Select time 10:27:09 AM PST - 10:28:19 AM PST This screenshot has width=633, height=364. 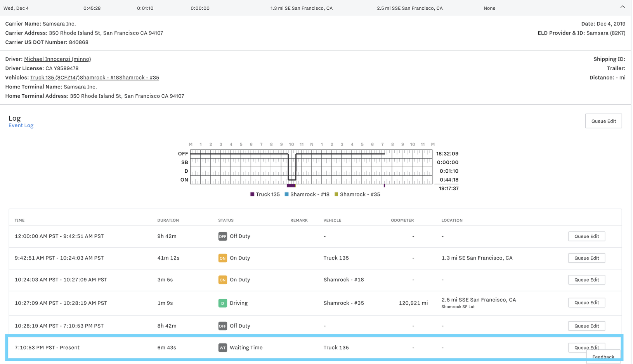pos(61,303)
